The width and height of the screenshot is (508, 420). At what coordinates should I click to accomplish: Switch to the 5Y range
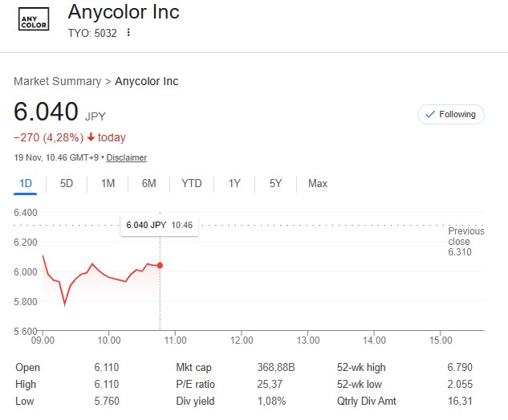276,183
